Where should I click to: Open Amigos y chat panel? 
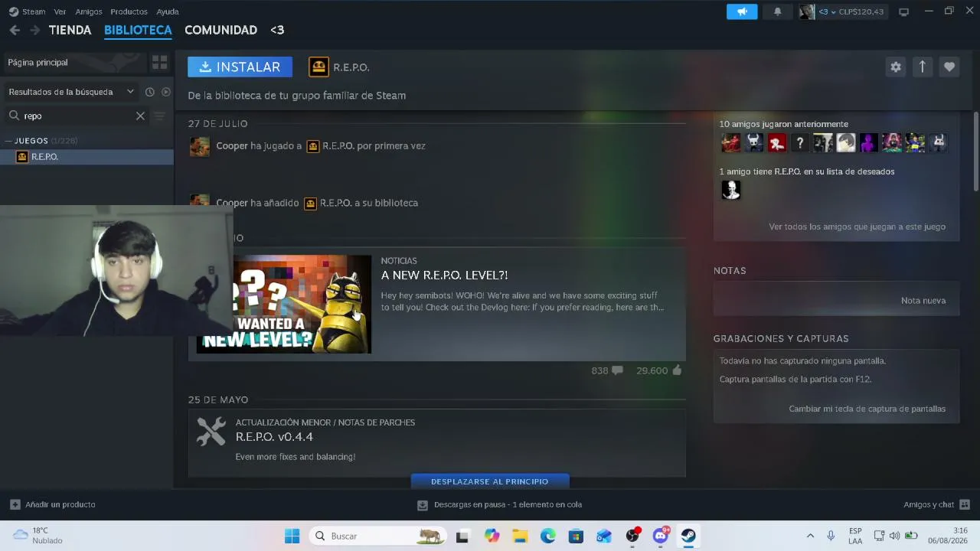click(936, 504)
